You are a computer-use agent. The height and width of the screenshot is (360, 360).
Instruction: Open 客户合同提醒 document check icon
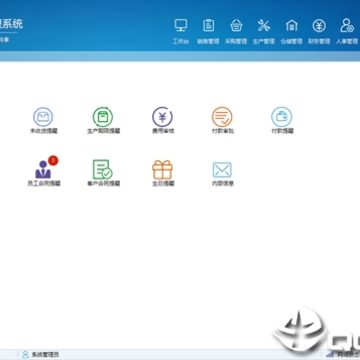103,169
